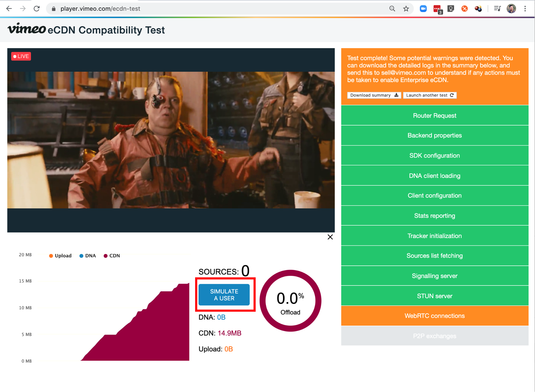Click the SOURCES: 0 counter

coord(224,271)
